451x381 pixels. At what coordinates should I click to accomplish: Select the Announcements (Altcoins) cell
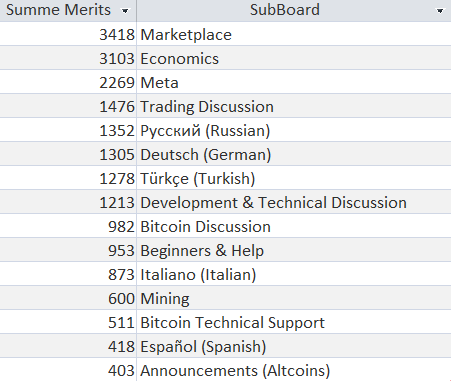294,370
